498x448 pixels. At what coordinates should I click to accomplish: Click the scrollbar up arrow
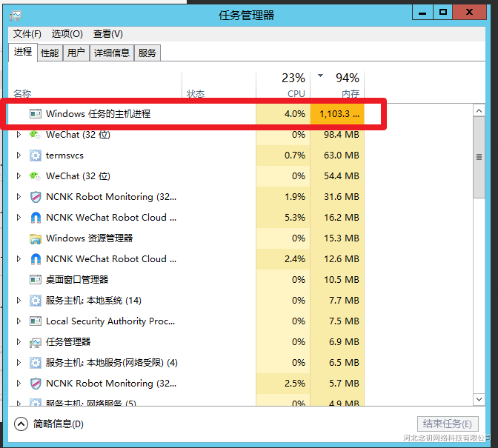(479, 111)
